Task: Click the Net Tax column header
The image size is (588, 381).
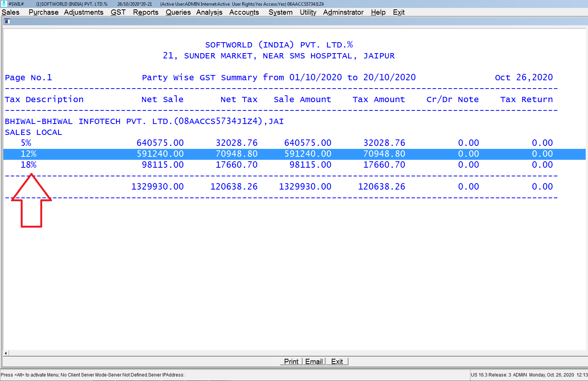Action: (239, 99)
